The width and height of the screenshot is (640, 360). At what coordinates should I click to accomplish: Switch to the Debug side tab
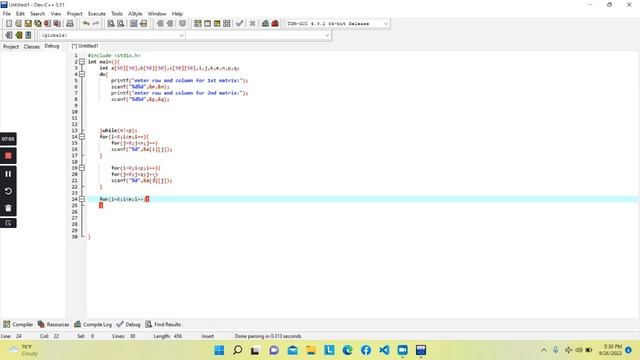[52, 46]
